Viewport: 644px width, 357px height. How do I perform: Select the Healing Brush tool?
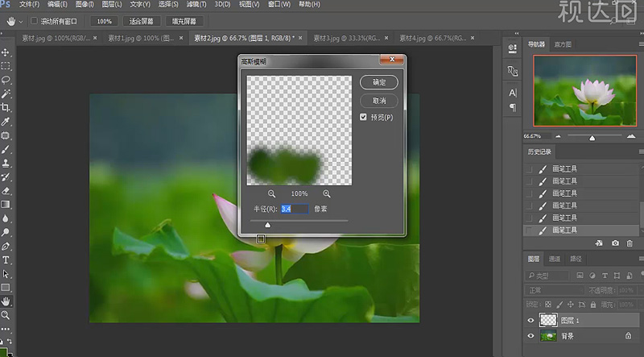point(6,135)
